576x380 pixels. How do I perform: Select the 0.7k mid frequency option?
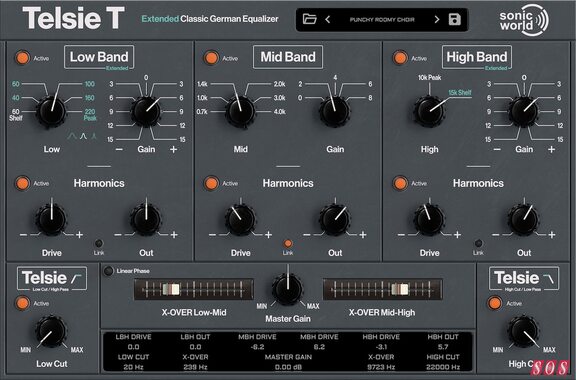tap(202, 111)
